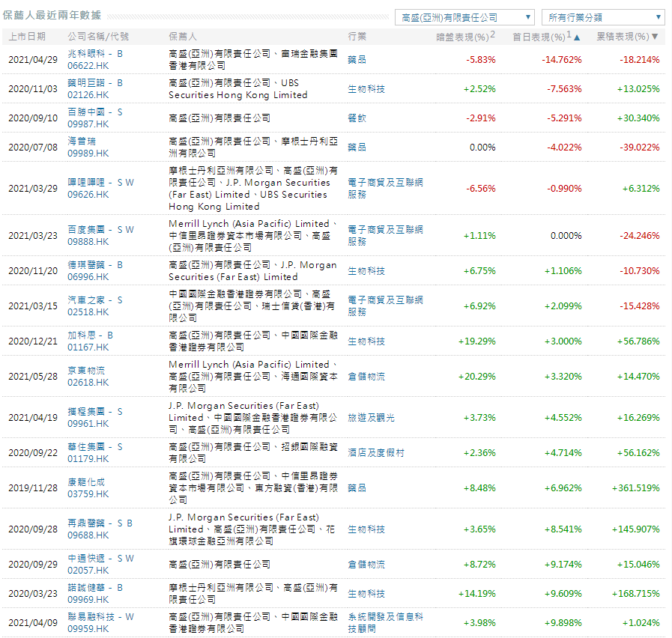The height and width of the screenshot is (638, 672).
Task: Open 聯易融科技 - W stock link
Action: (100, 616)
